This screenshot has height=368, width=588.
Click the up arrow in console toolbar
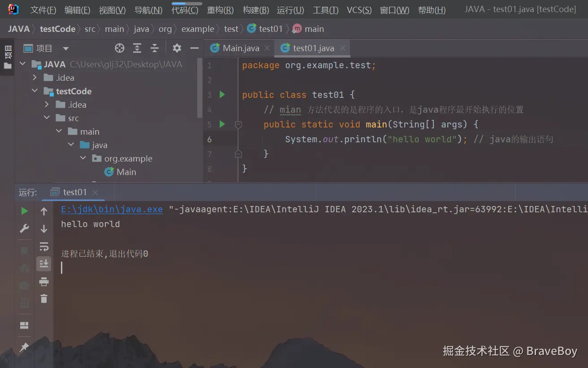pyautogui.click(x=43, y=211)
